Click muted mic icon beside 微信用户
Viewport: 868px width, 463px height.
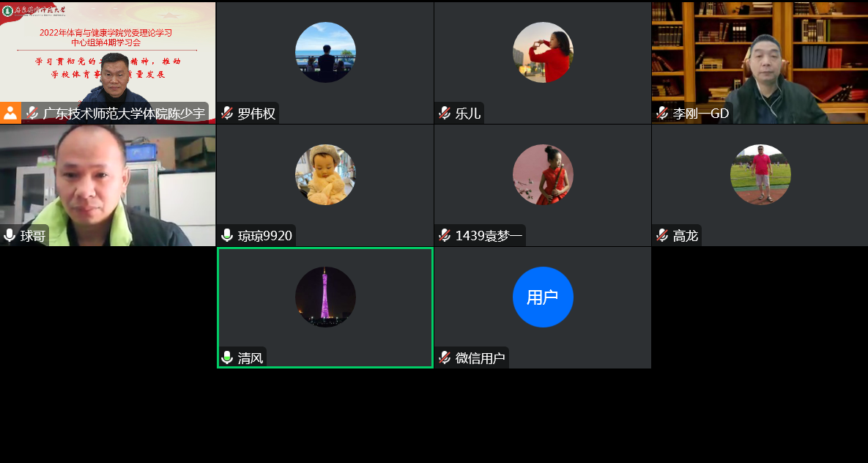[445, 358]
